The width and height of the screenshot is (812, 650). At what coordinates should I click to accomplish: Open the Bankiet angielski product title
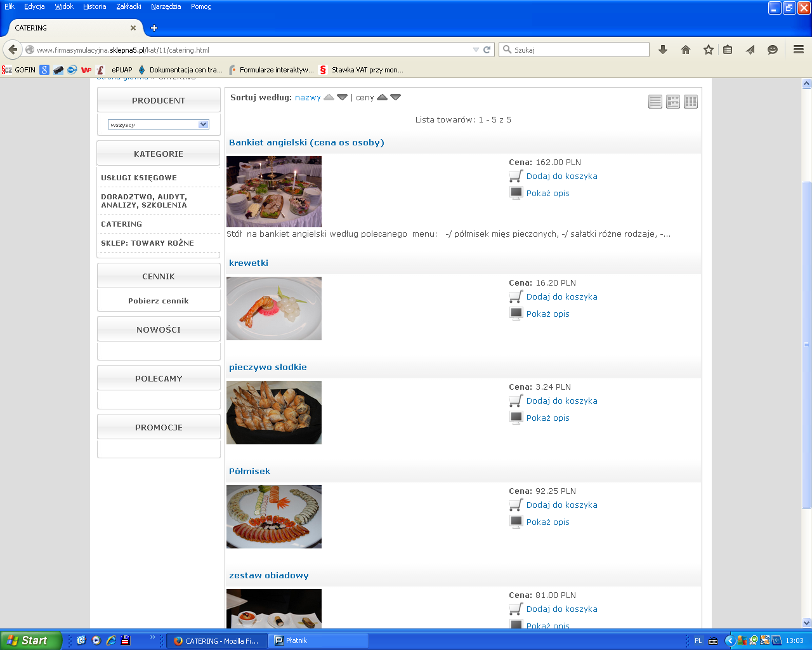pos(306,142)
